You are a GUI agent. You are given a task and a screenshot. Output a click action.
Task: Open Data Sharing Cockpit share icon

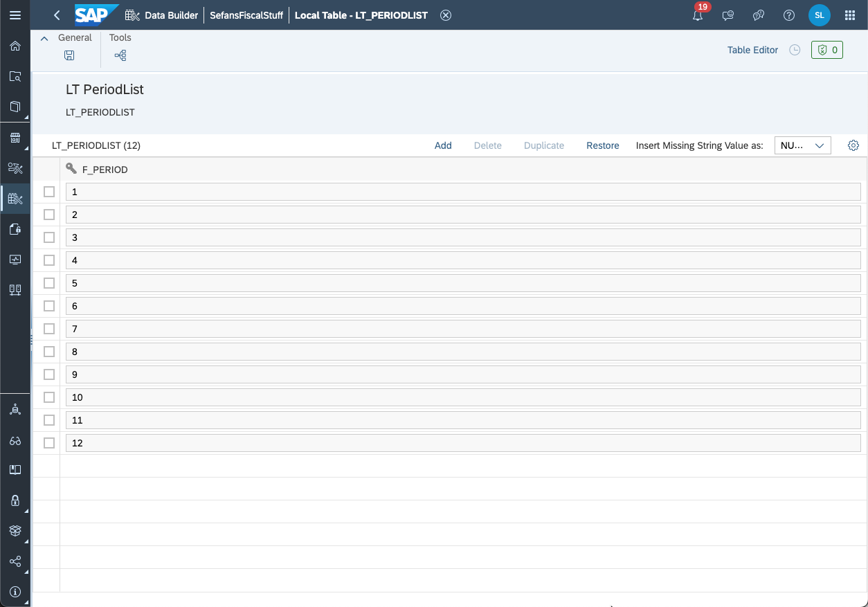[15, 561]
